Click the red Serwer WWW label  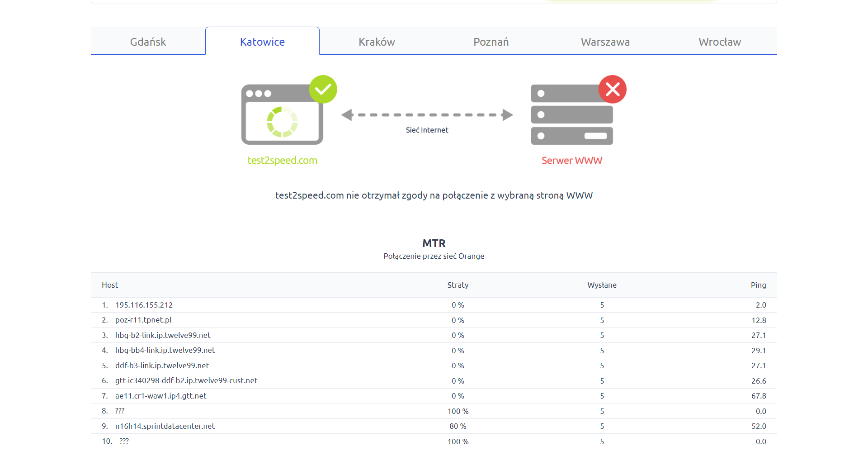[x=571, y=161]
